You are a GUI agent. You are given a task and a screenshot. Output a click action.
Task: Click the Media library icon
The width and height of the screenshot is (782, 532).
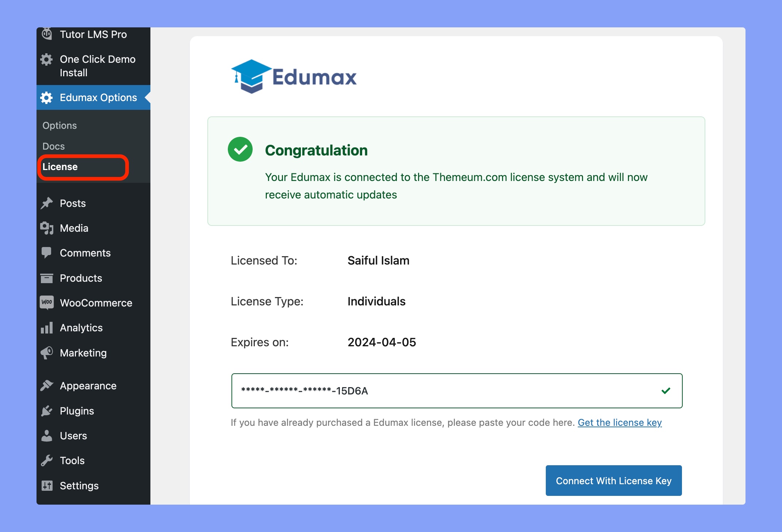47,228
